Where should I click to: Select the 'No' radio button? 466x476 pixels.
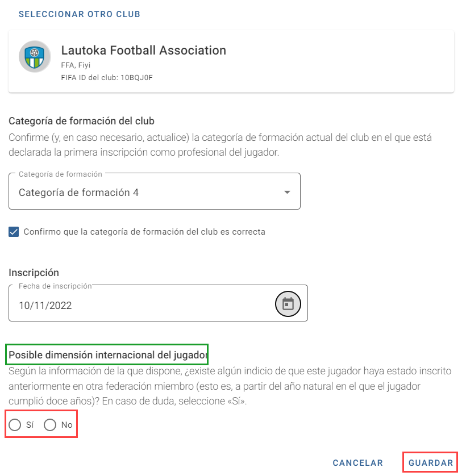[50, 425]
